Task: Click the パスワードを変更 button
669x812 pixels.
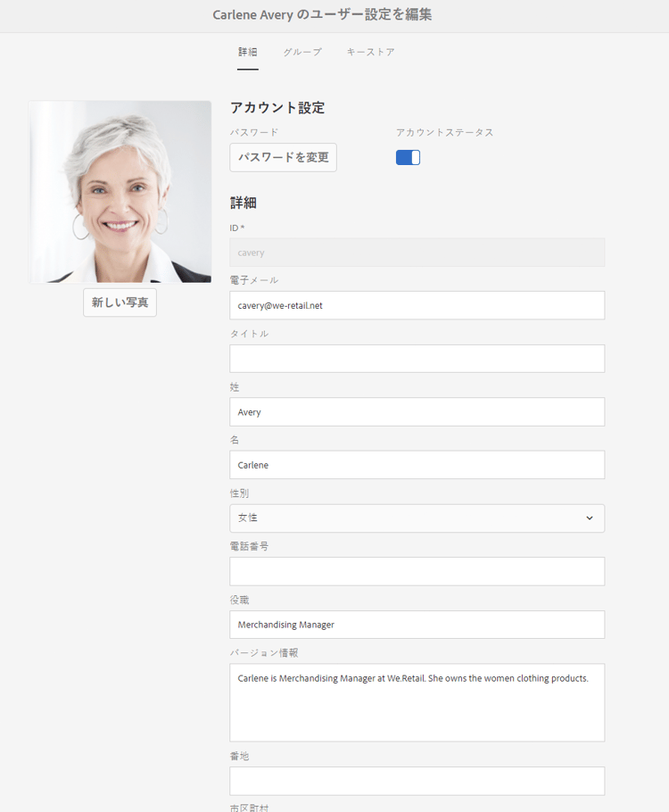Action: pyautogui.click(x=284, y=157)
